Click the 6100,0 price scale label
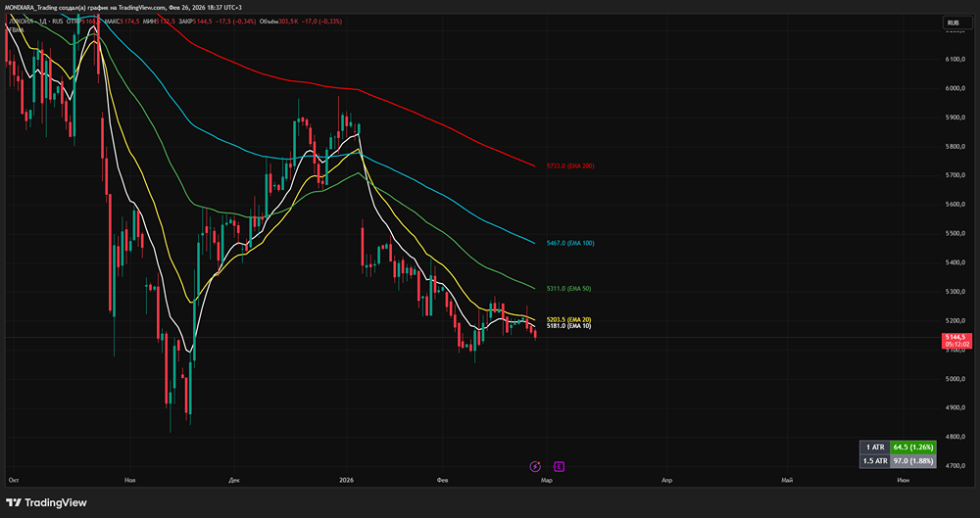The height and width of the screenshot is (518, 980). coord(955,60)
